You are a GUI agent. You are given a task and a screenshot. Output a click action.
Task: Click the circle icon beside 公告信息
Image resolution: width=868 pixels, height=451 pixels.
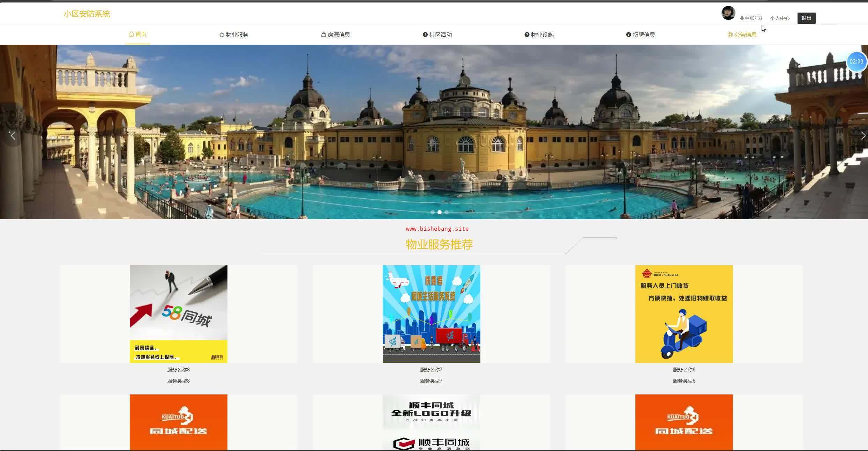730,35
